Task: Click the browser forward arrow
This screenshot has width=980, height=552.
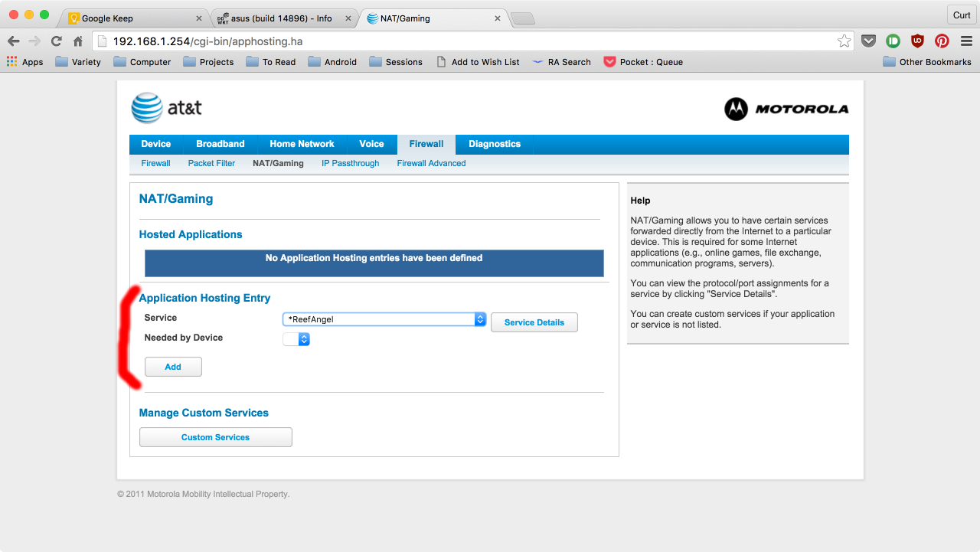Action: point(34,41)
